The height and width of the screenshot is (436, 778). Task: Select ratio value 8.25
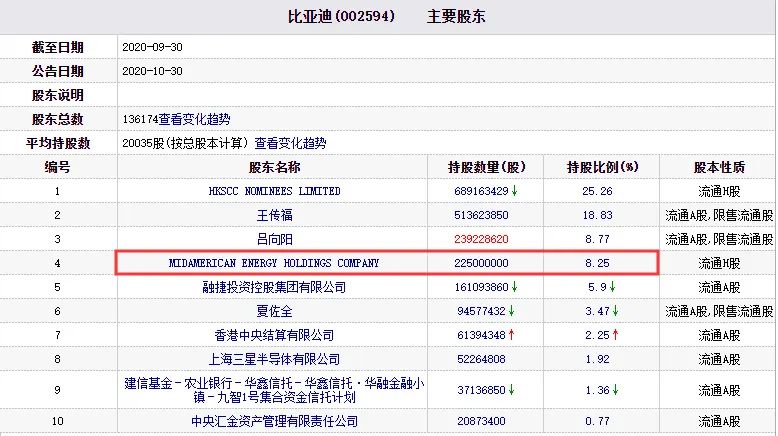pyautogui.click(x=597, y=263)
